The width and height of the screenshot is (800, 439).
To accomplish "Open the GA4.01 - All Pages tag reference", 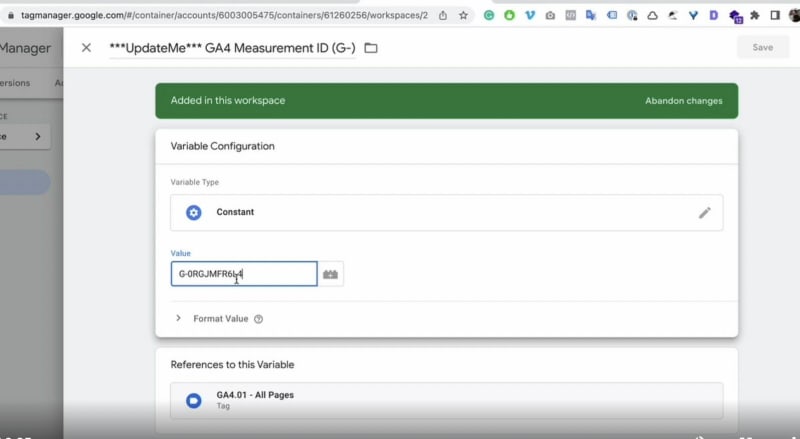I will (x=446, y=400).
